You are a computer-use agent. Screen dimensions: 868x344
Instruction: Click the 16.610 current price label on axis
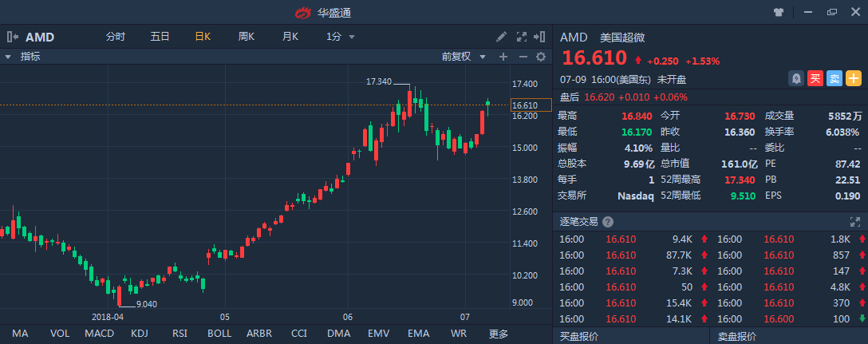click(x=531, y=105)
